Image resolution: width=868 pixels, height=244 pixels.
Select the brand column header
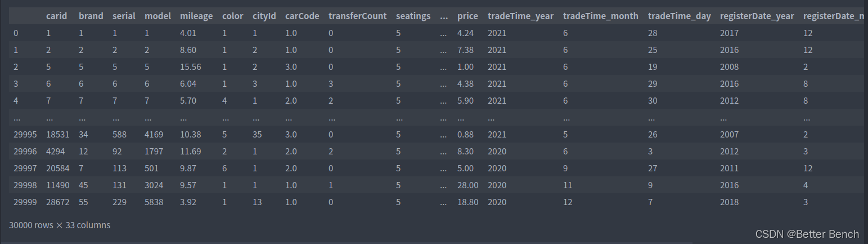point(91,16)
